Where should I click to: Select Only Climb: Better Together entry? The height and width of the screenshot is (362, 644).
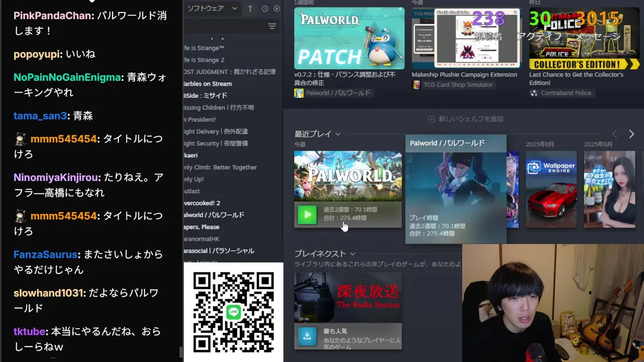point(220,167)
